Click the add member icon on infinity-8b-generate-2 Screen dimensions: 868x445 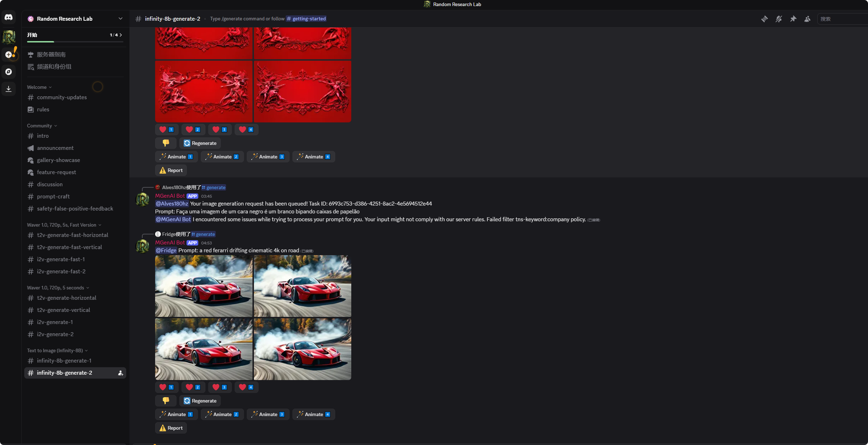pyautogui.click(x=121, y=373)
